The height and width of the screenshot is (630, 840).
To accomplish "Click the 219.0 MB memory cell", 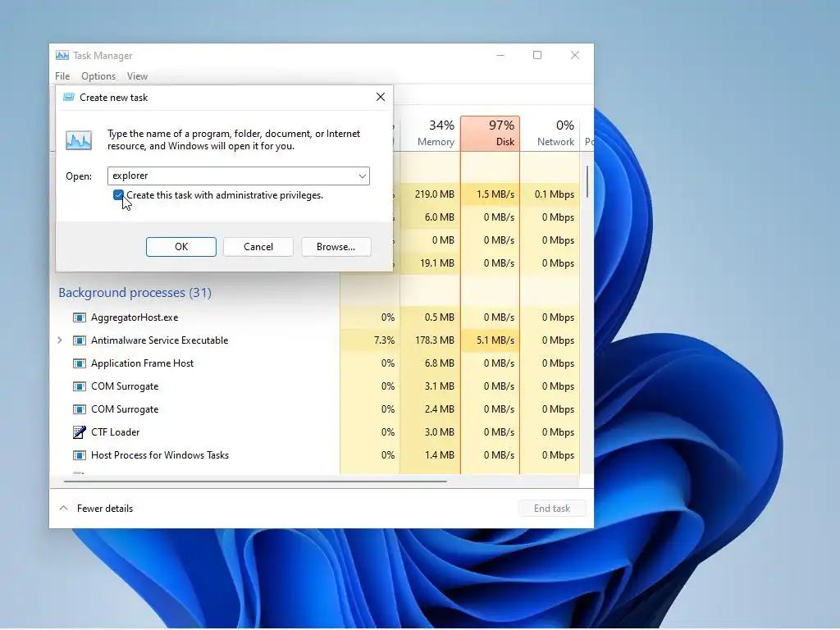I will coord(430,194).
